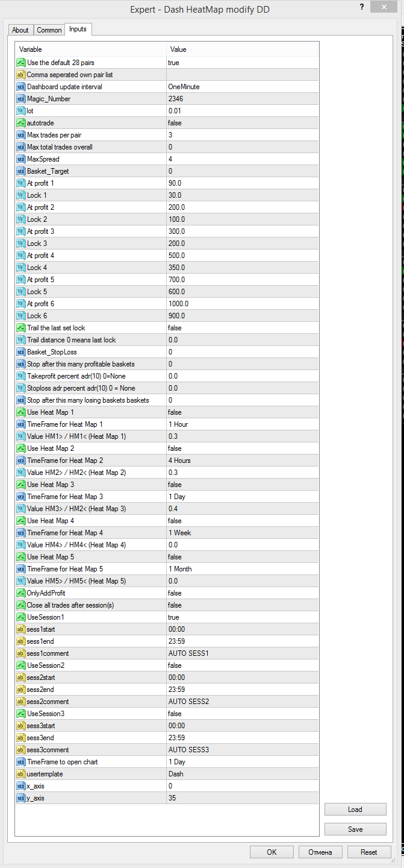Click the integer icon beside TimeFrame for Heat Map 2
This screenshot has height=868, width=404.
(21, 461)
